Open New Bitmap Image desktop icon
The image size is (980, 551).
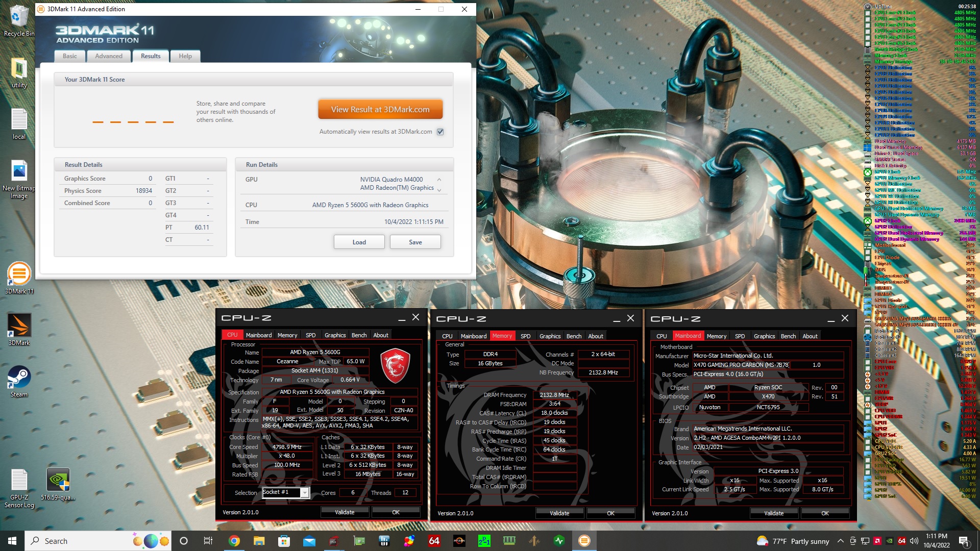tap(19, 179)
